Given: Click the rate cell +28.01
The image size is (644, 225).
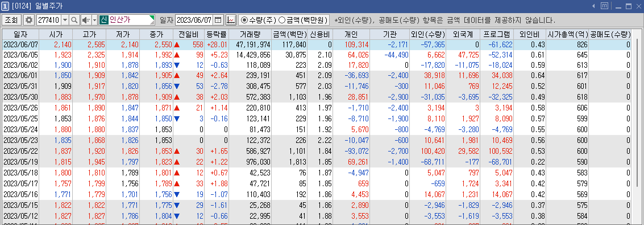Looking at the screenshot, I should tap(217, 44).
